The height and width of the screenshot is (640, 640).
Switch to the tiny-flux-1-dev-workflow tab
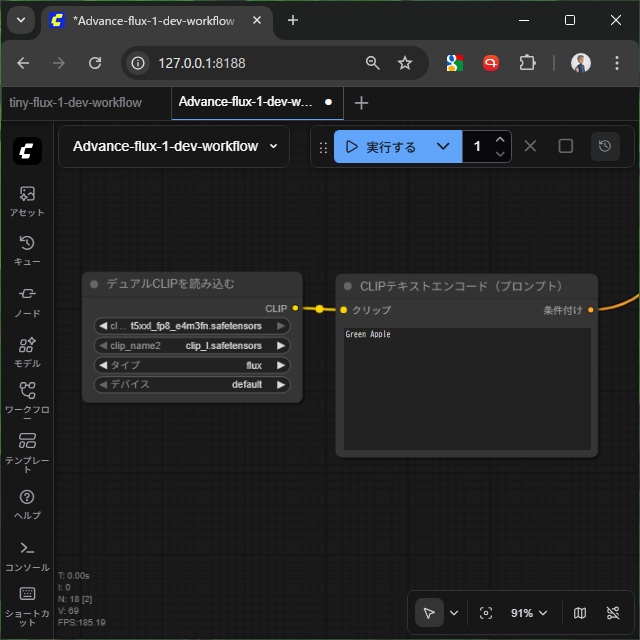pyautogui.click(x=76, y=102)
